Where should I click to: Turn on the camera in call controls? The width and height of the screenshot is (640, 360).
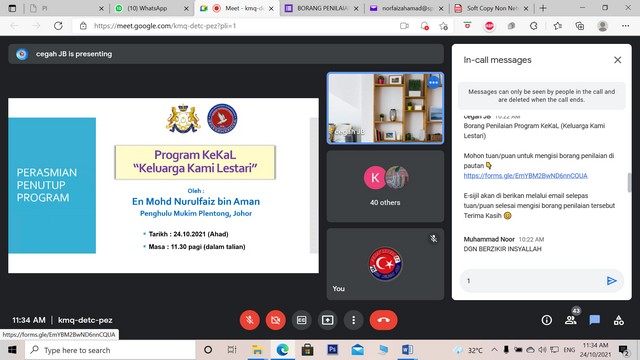pos(276,320)
